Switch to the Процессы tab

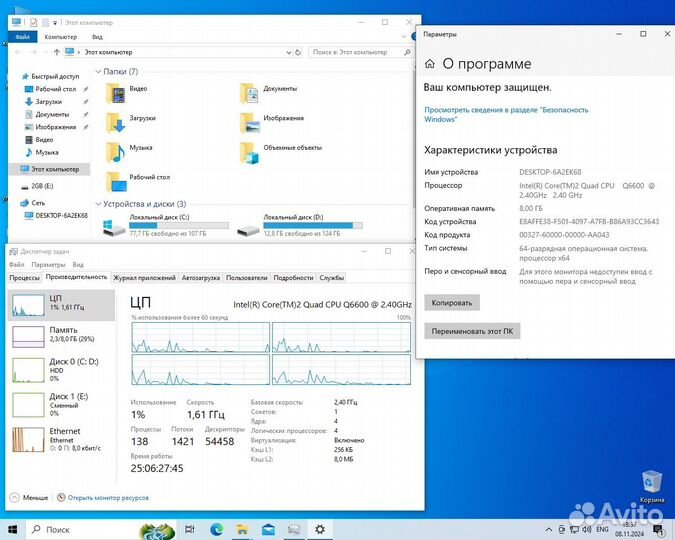point(24,277)
